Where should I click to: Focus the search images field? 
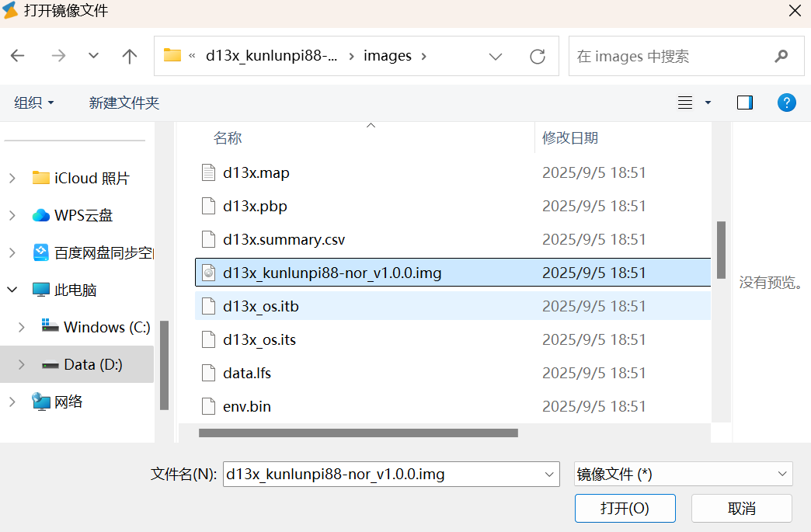coord(686,56)
